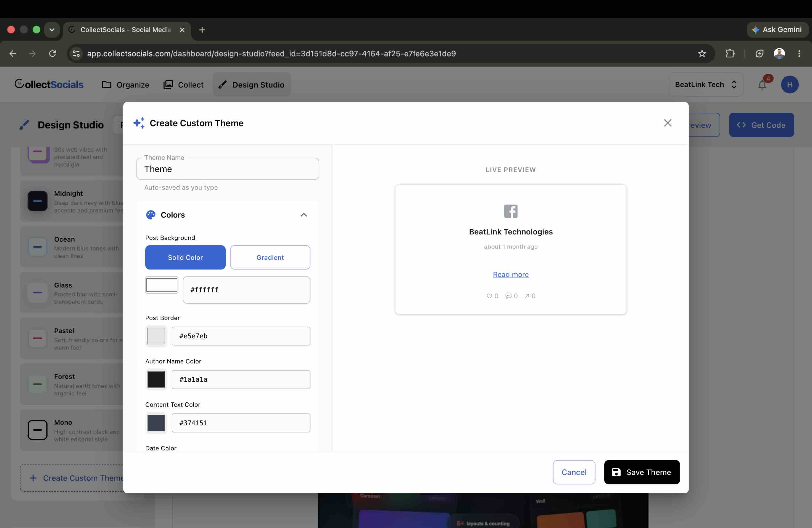The image size is (812, 528).
Task: Click the Collect gallery icon
Action: point(168,85)
